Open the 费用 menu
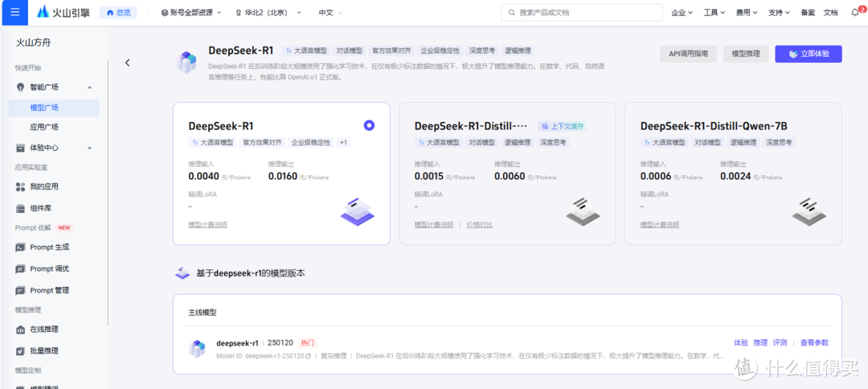Image resolution: width=868 pixels, height=389 pixels. pos(747,13)
